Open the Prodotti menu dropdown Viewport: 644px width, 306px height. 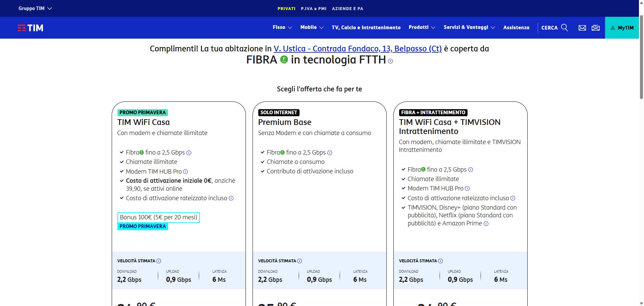[x=422, y=28]
